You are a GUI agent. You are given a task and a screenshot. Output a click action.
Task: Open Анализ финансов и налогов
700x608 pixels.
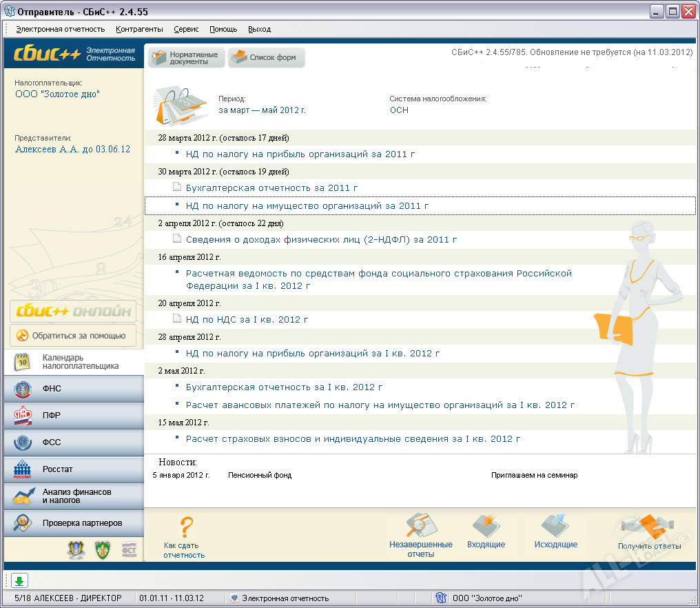(73, 496)
